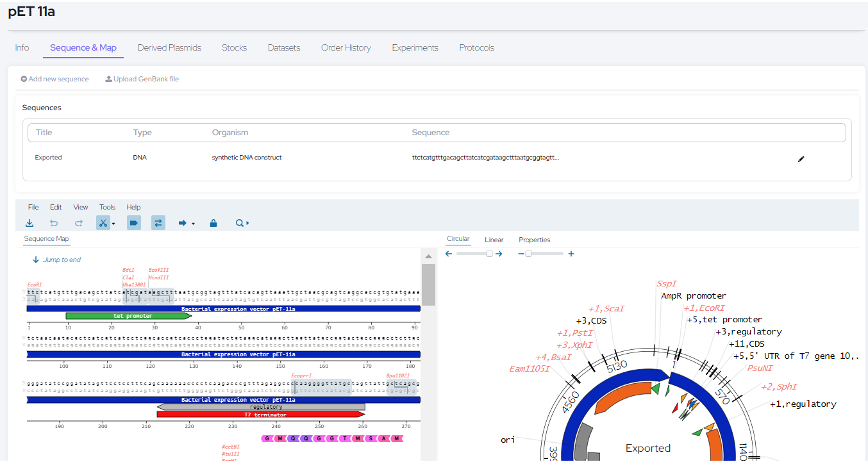This screenshot has width=868, height=462.
Task: Click the circular map zoom slider handle
Action: coord(528,254)
